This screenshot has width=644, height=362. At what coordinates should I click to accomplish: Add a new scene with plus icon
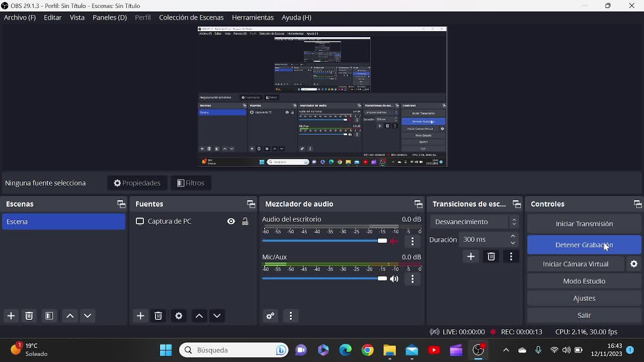coord(11,316)
